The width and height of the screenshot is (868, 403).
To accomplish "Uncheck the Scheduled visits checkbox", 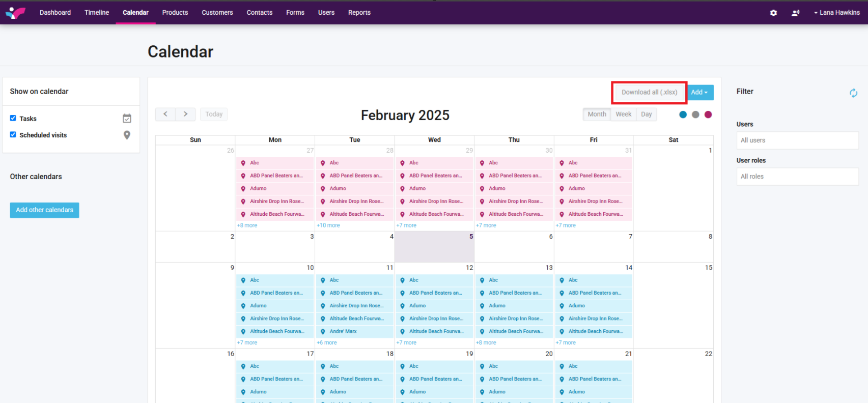I will coord(13,134).
